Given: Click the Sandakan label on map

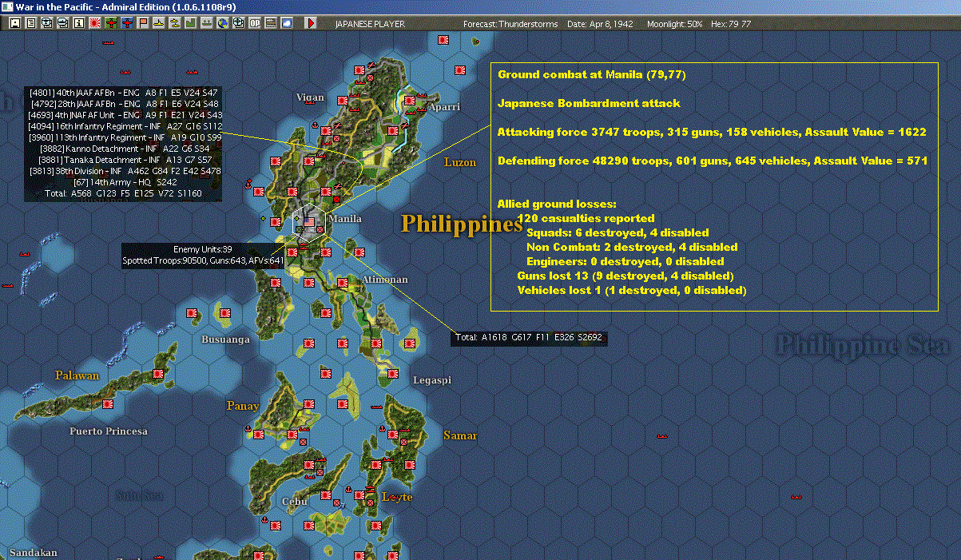Looking at the screenshot, I should tap(34, 553).
